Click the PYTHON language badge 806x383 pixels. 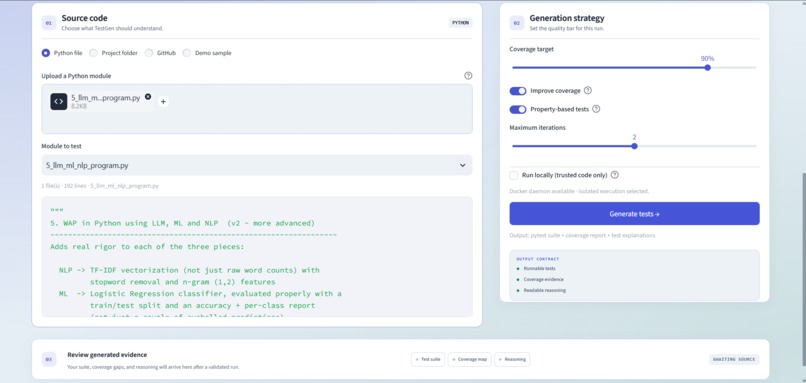pos(461,23)
